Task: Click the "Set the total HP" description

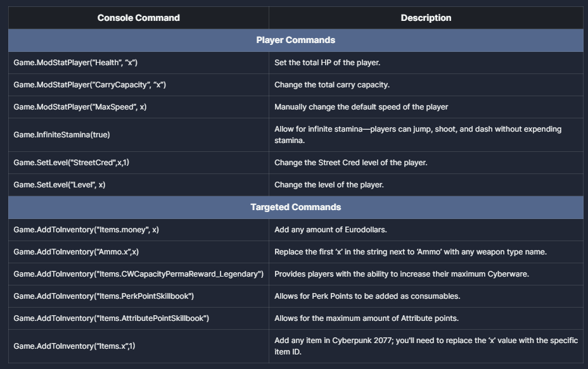Action: [x=327, y=63]
